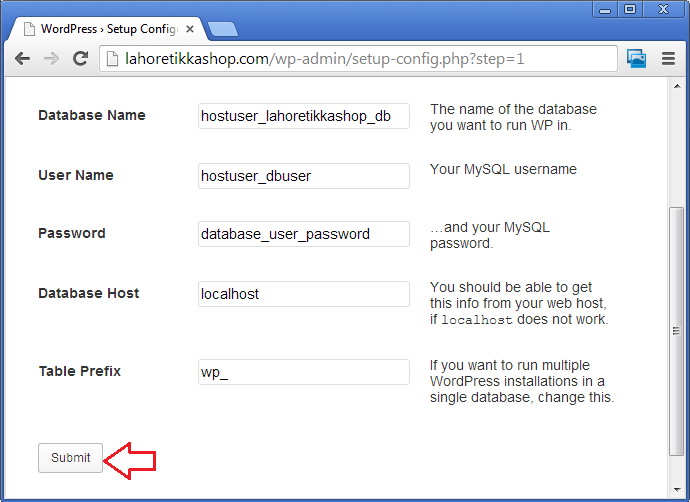Click the page icon in tab
The width and height of the screenshot is (690, 502).
point(29,29)
